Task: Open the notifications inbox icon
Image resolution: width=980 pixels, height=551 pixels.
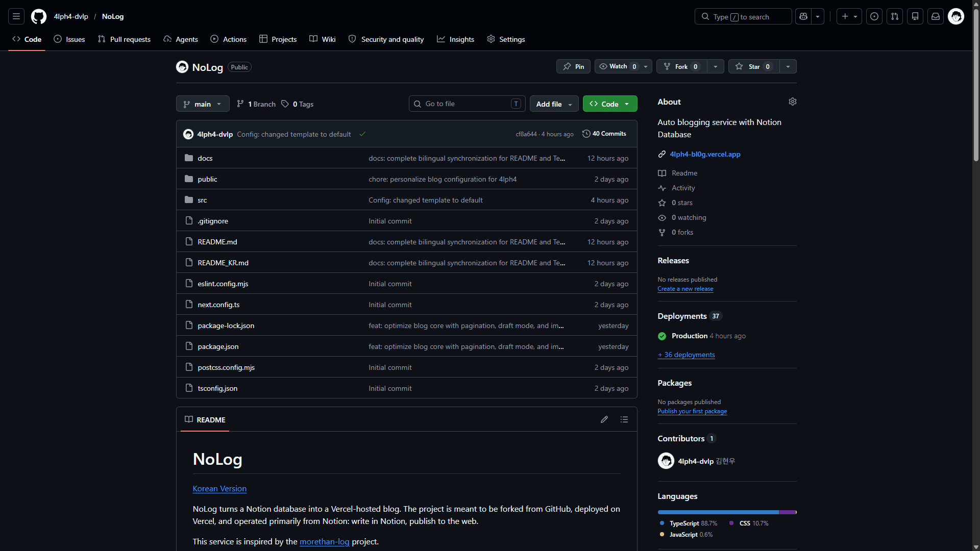Action: click(936, 16)
